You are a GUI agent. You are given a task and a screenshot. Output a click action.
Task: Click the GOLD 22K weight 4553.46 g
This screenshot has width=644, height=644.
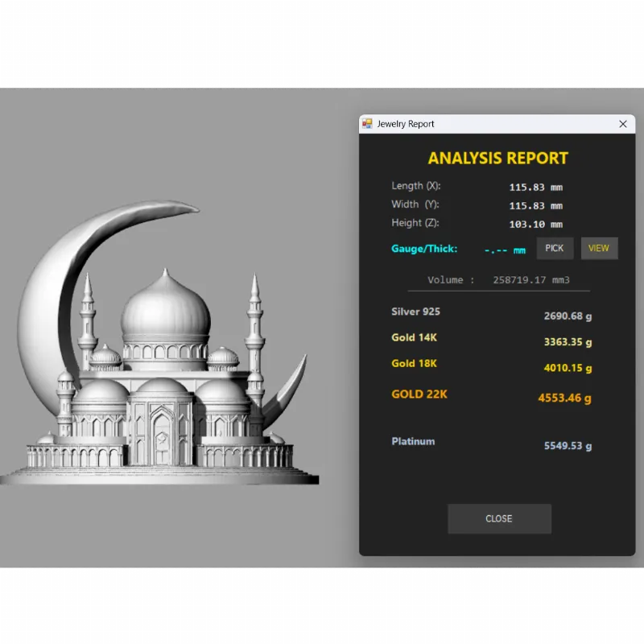click(564, 398)
